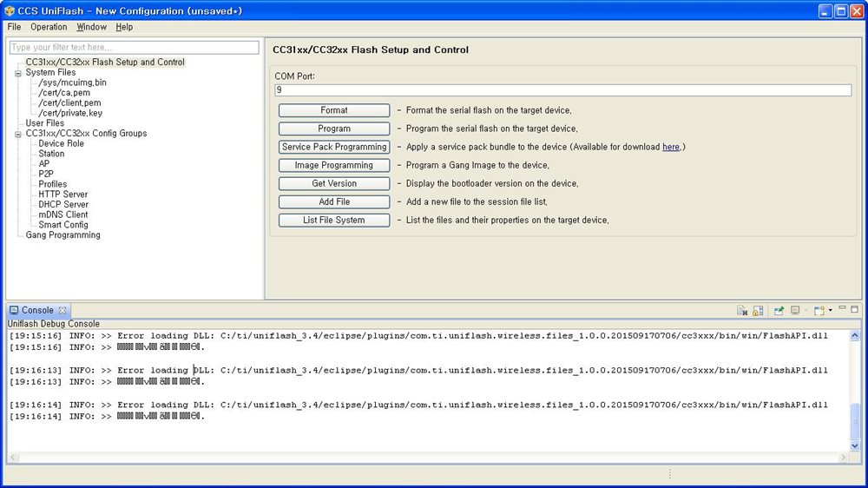Click the Program button
Viewport: 868px width, 488px height.
334,129
